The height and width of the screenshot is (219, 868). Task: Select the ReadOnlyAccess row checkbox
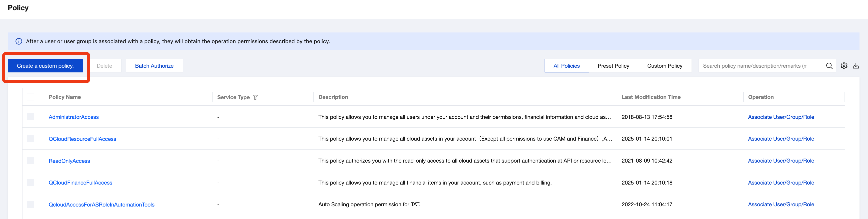click(31, 161)
